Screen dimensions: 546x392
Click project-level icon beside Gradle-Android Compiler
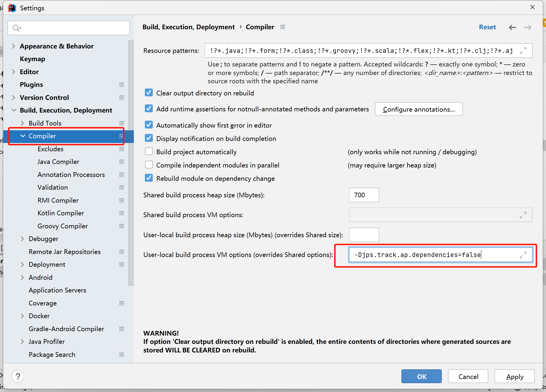[122, 329]
